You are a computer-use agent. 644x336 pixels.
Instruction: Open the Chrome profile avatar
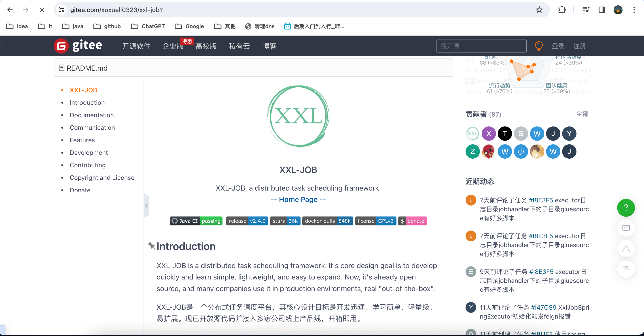[618, 10]
